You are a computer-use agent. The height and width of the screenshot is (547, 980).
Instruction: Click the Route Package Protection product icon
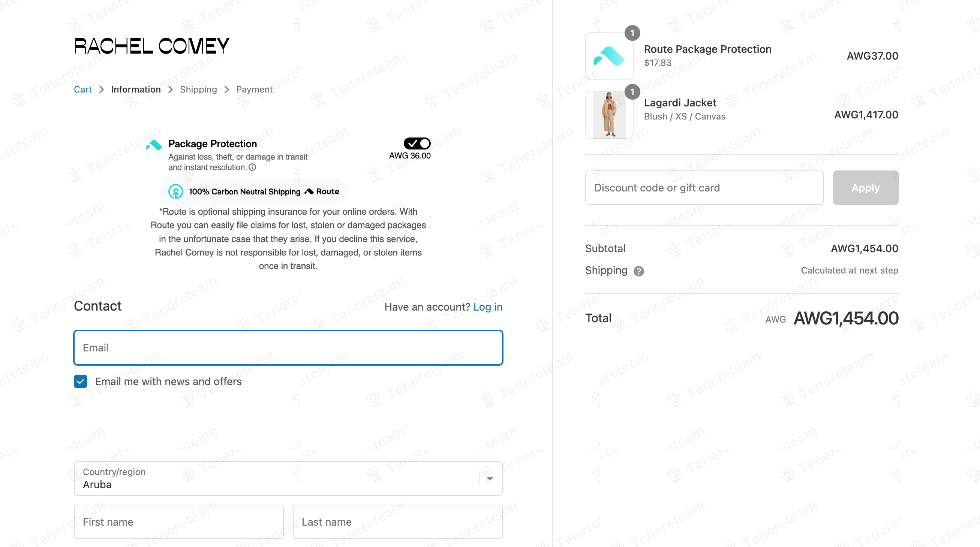609,56
